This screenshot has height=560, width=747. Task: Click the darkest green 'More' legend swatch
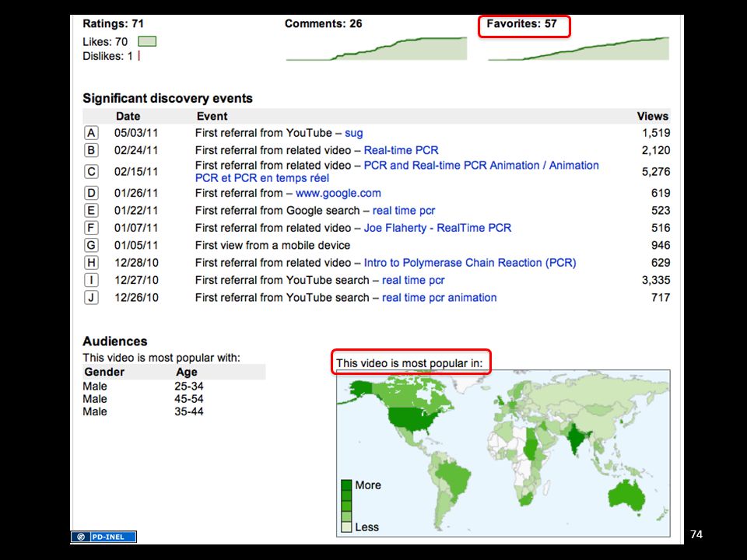click(x=346, y=485)
